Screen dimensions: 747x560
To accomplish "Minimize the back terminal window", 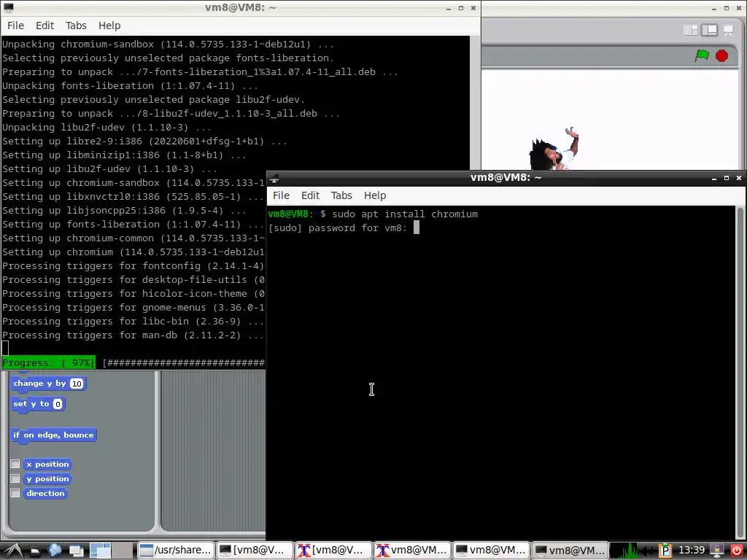I will click(x=449, y=8).
